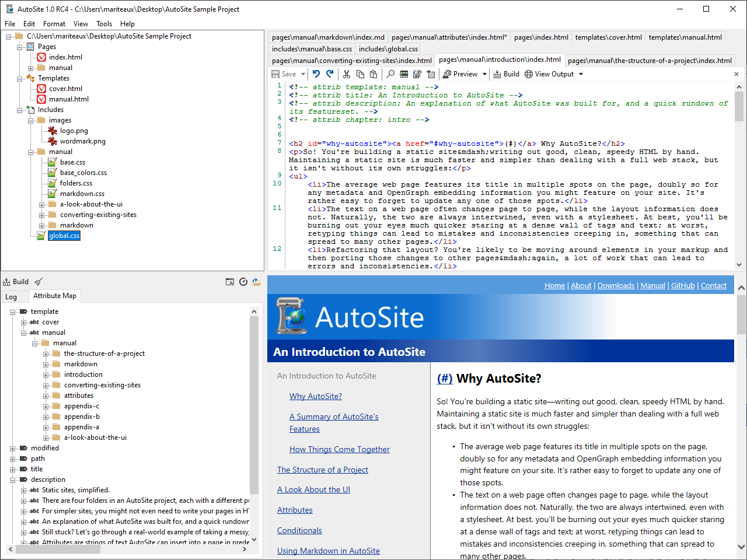Click Why AutoSite? link in sidebar
This screenshot has width=747, height=560.
tap(316, 396)
